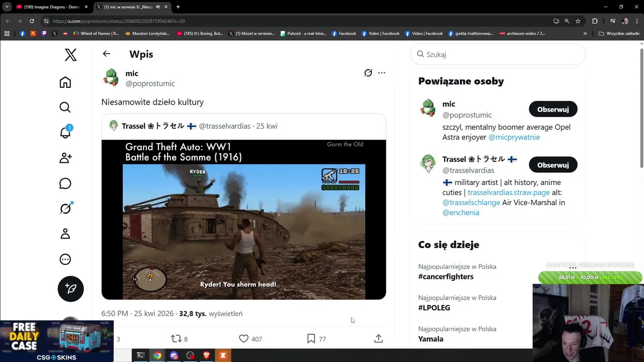Open the Chrome three-dot menu
644x362 pixels.
(637, 21)
